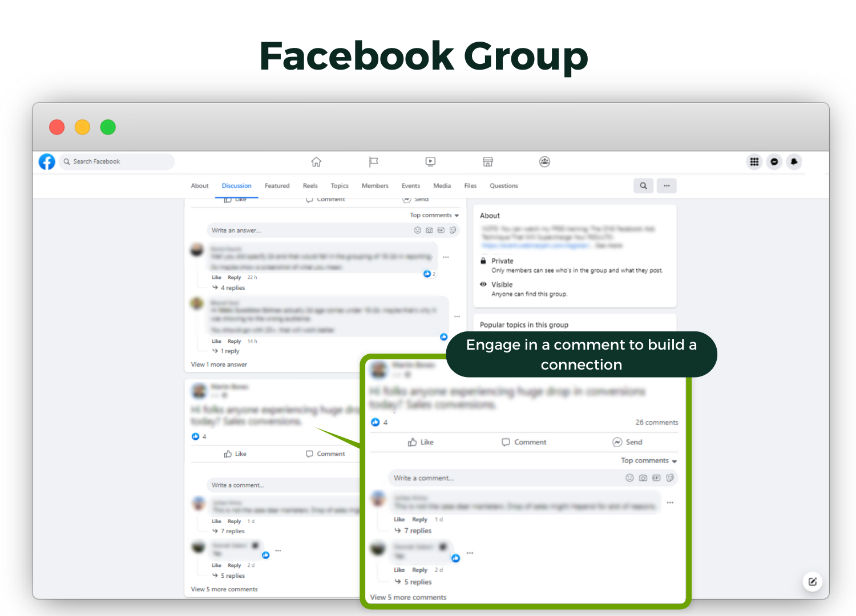This screenshot has height=616, width=856.
Task: Switch to the Members tab
Action: point(375,186)
